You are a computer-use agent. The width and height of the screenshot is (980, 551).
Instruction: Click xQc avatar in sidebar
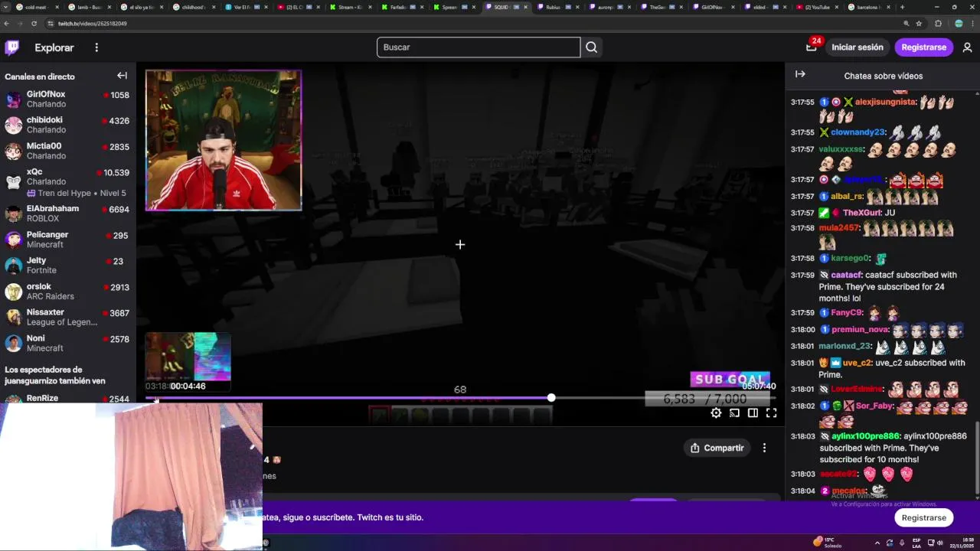point(14,182)
